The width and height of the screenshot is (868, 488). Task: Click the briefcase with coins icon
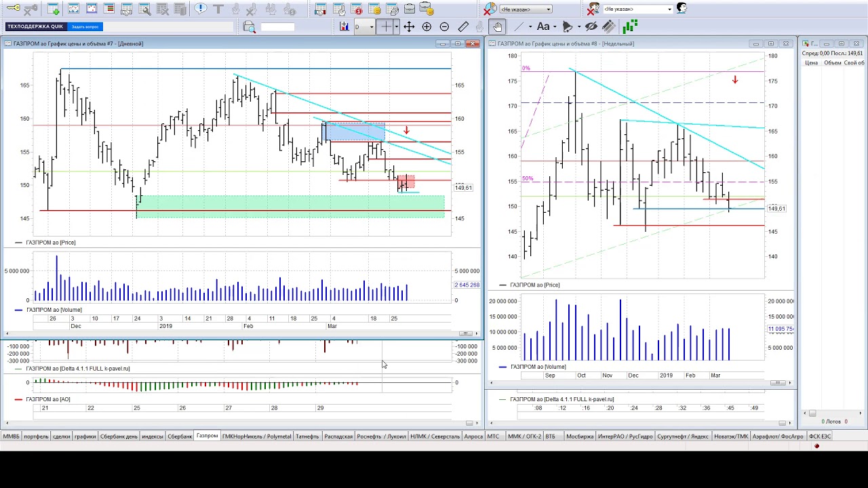tap(426, 9)
